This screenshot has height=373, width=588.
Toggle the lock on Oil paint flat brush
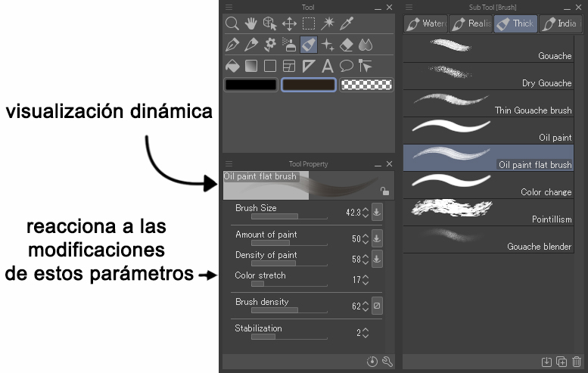(384, 191)
